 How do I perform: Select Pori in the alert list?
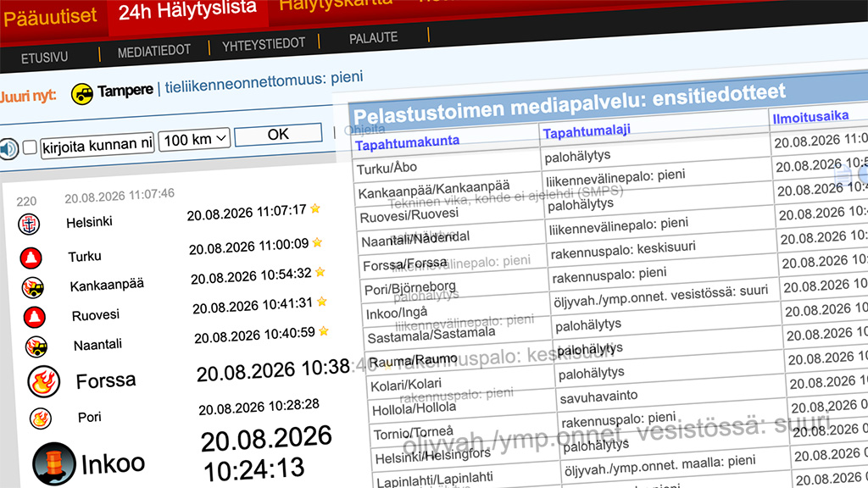point(89,417)
